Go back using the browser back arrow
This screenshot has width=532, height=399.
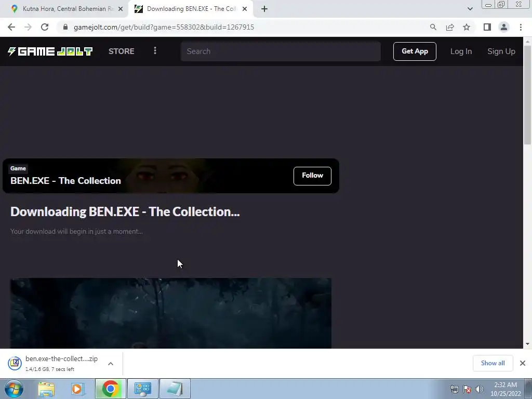tap(11, 27)
